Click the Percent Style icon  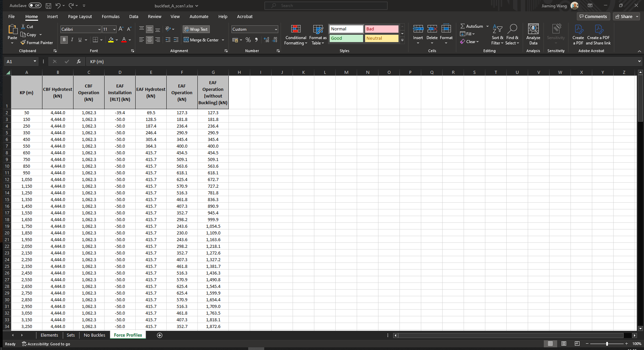pos(248,40)
